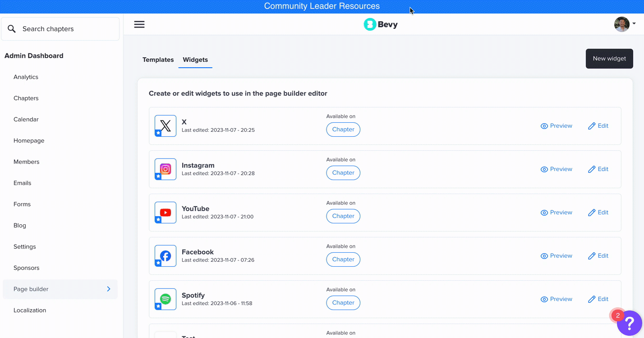Image resolution: width=644 pixels, height=338 pixels.
Task: Select the Widgets tab
Action: (195, 60)
